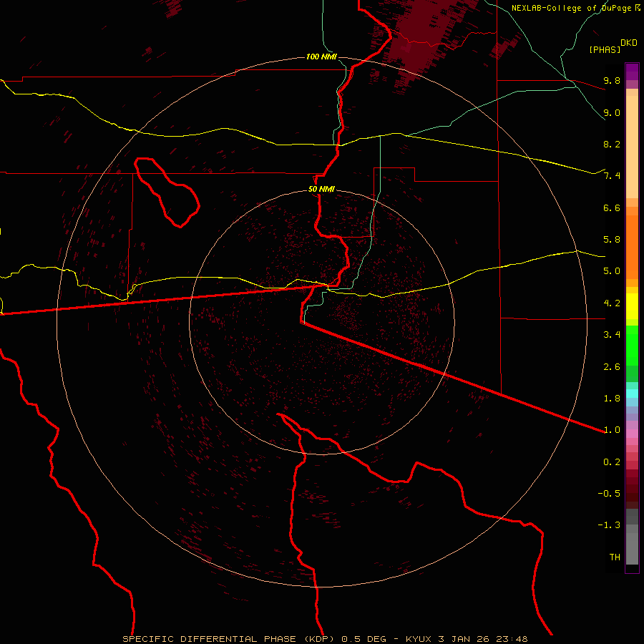Click the 3.4 value on the color scale

(x=612, y=335)
